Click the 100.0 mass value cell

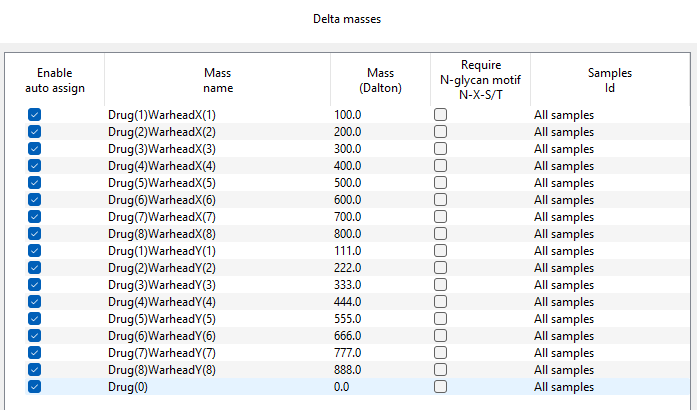coord(348,115)
